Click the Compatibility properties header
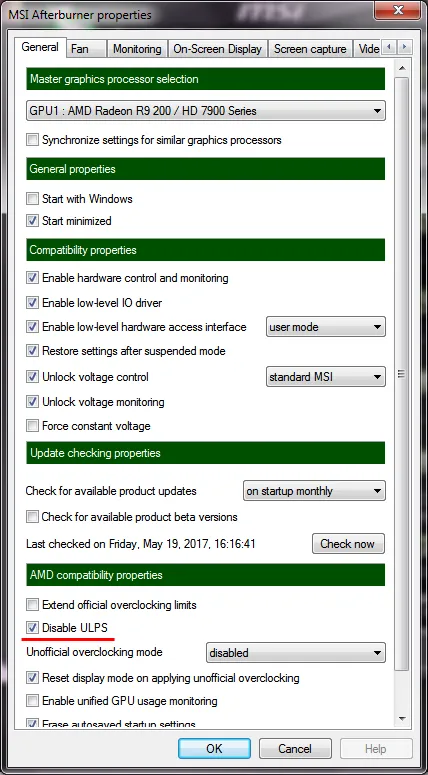 click(206, 250)
